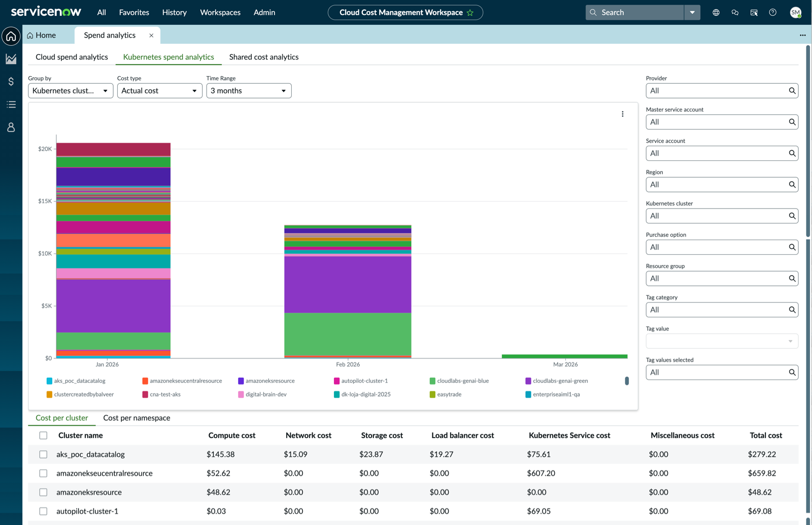812x525 pixels.
Task: Click the Cloud Cost Management Workspace button
Action: pyautogui.click(x=405, y=13)
